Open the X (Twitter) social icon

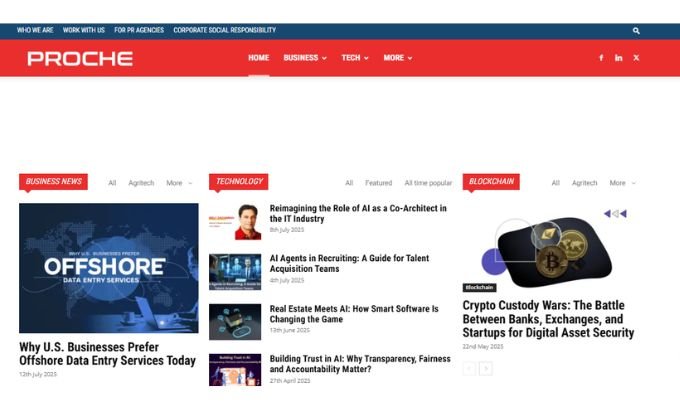click(636, 58)
